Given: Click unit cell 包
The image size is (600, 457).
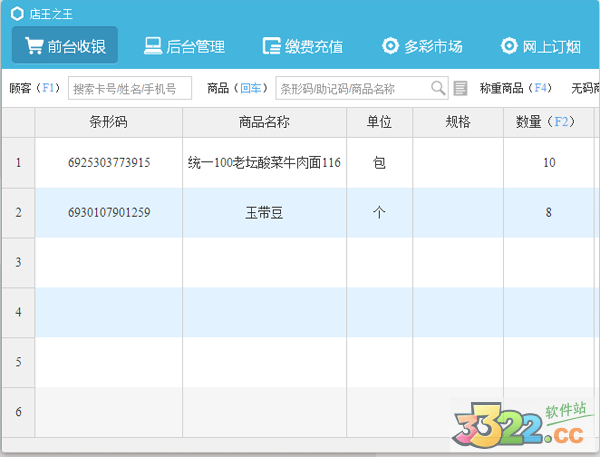Looking at the screenshot, I should tap(379, 163).
